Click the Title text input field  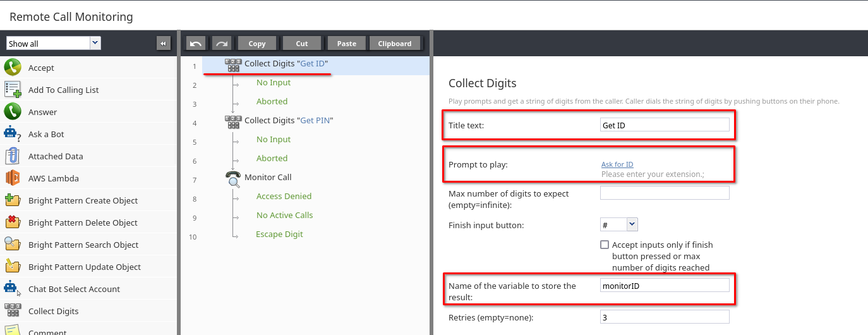pyautogui.click(x=665, y=125)
